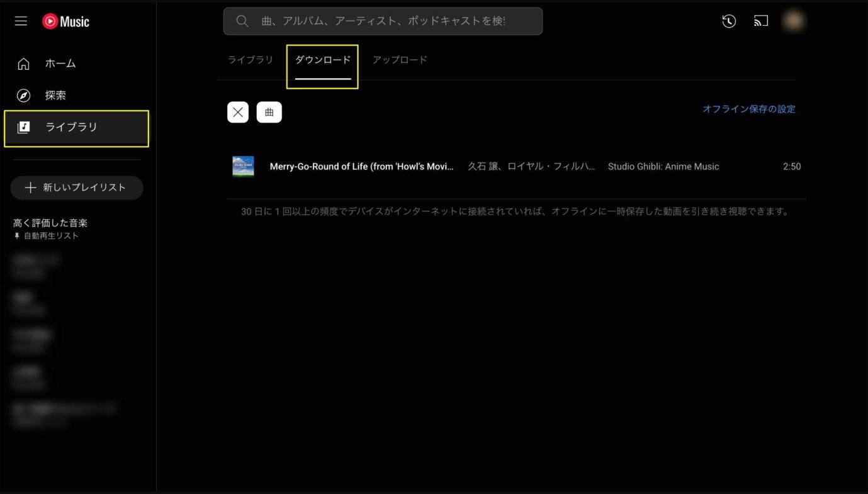Clear the filter with X chip

coord(238,112)
